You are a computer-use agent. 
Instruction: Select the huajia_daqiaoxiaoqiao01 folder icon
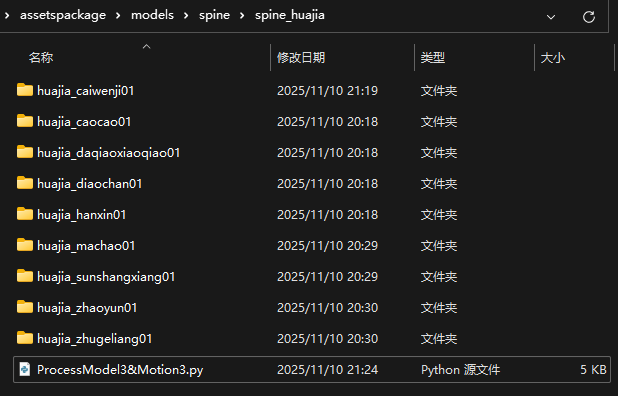(x=25, y=152)
